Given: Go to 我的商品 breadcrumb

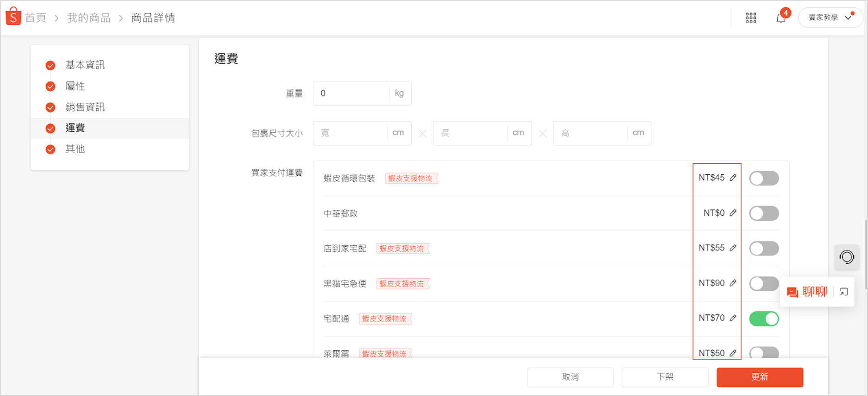Looking at the screenshot, I should pyautogui.click(x=89, y=18).
